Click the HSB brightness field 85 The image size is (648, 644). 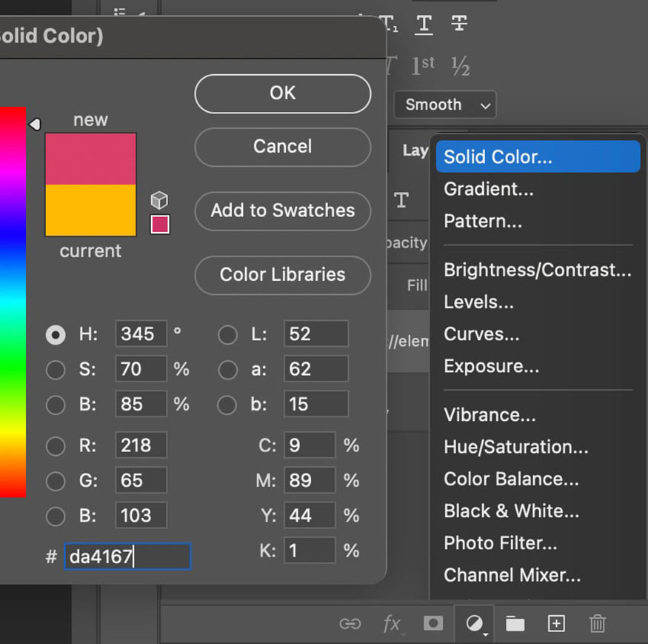click(x=141, y=404)
